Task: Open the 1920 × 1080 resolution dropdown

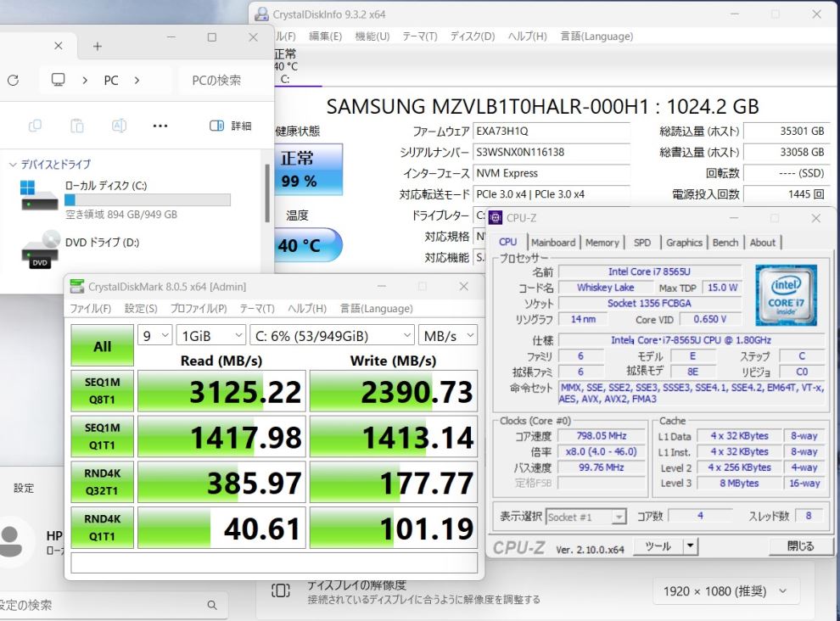Action: click(726, 591)
